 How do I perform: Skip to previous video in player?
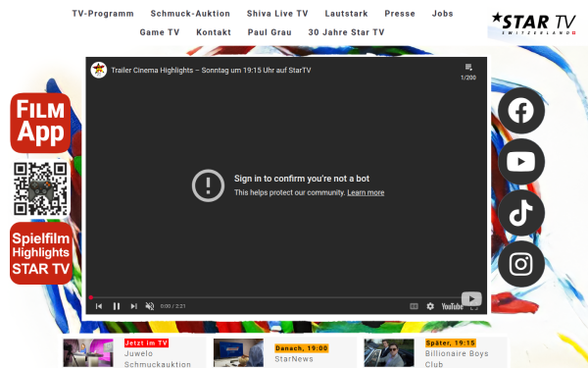(x=99, y=306)
